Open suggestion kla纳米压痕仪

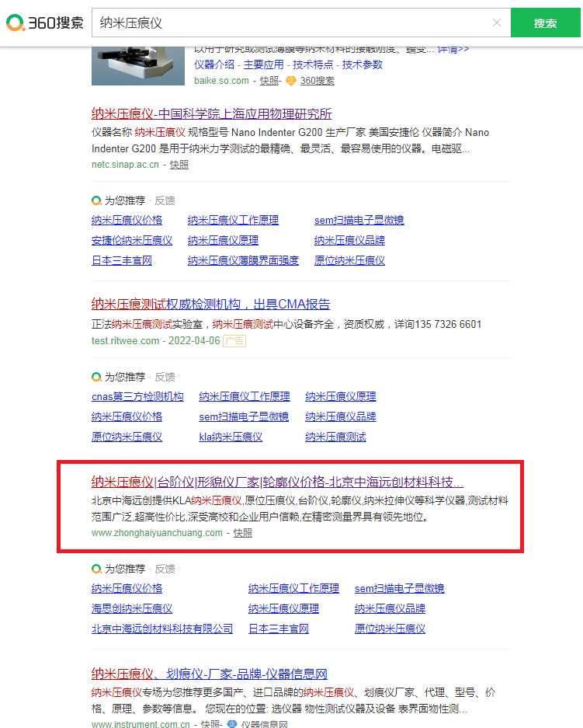click(231, 437)
